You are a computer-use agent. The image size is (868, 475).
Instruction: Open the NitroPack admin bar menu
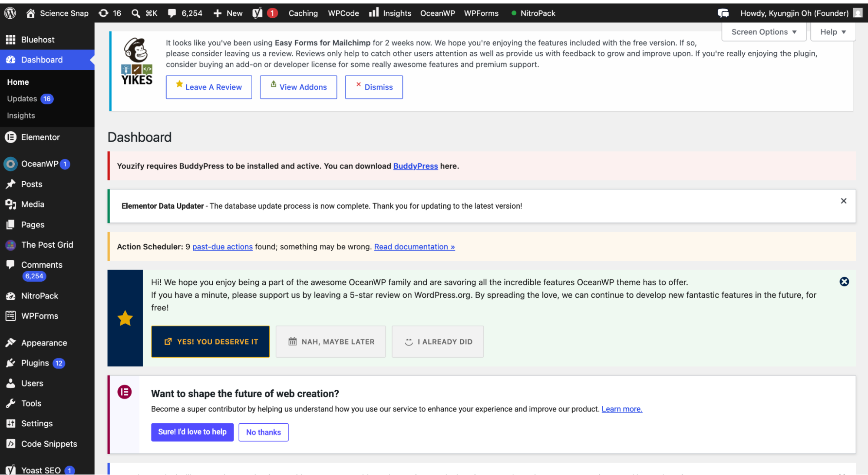(533, 13)
